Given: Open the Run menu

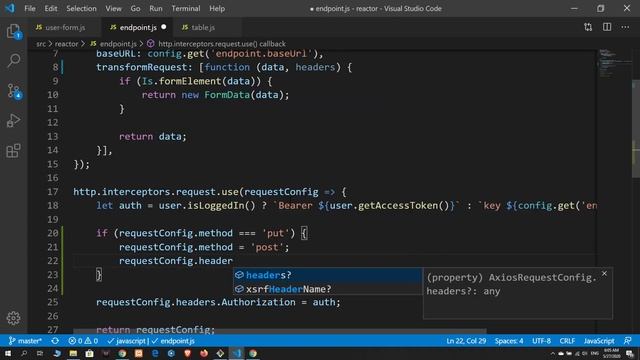Looking at the screenshot, I should pyautogui.click(x=156, y=8).
